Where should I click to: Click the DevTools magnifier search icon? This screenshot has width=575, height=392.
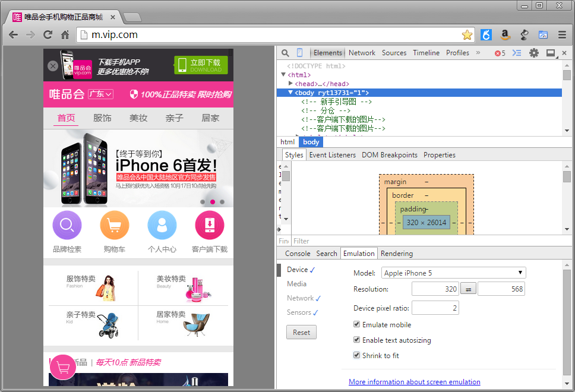285,53
